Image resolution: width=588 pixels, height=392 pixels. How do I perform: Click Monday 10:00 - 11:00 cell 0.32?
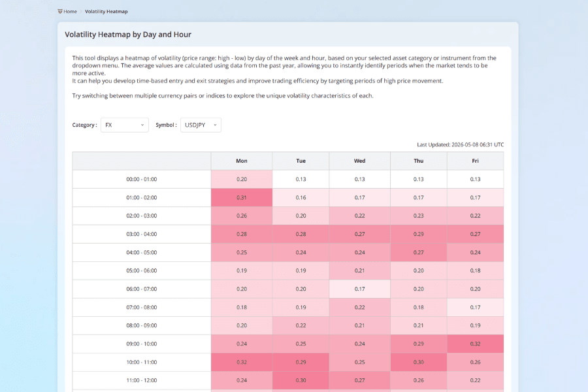pyautogui.click(x=242, y=362)
